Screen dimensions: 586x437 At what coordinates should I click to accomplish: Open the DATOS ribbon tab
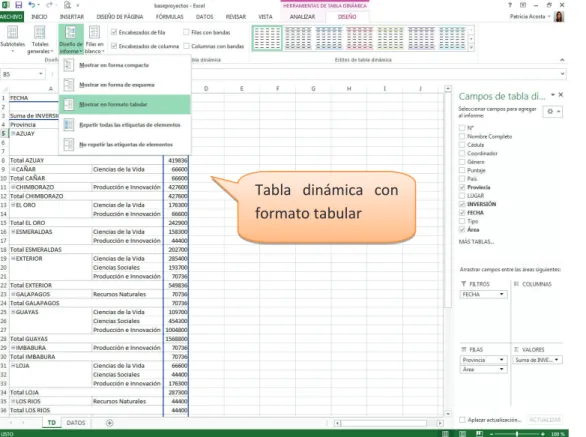pos(204,17)
